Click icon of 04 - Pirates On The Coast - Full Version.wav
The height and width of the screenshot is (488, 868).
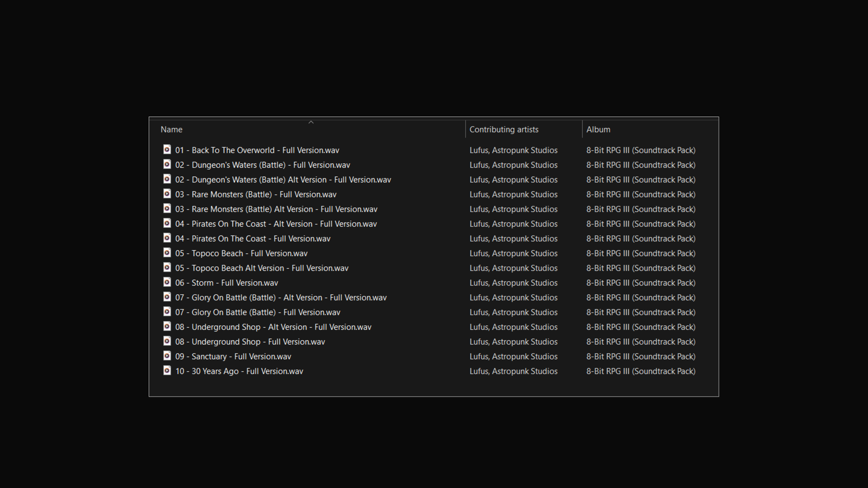pyautogui.click(x=167, y=238)
